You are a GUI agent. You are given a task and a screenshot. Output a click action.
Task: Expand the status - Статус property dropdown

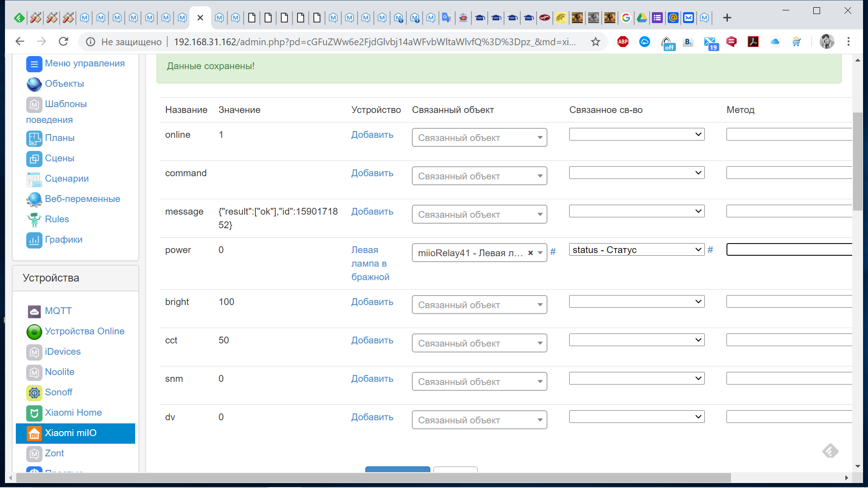point(637,250)
